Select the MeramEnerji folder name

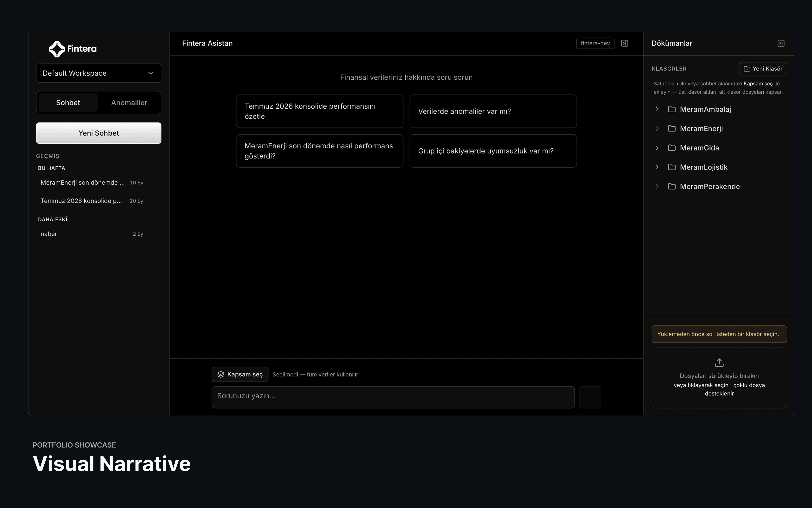point(701,129)
